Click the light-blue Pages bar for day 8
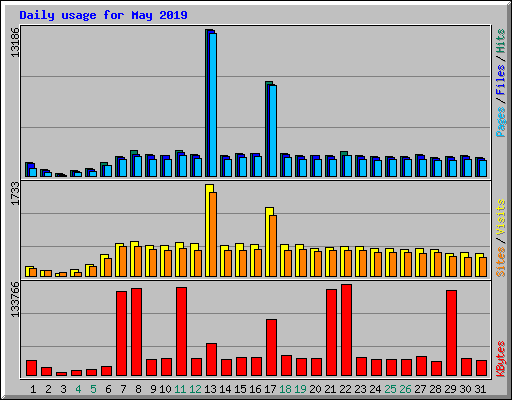The image size is (512, 400). tap(138, 166)
